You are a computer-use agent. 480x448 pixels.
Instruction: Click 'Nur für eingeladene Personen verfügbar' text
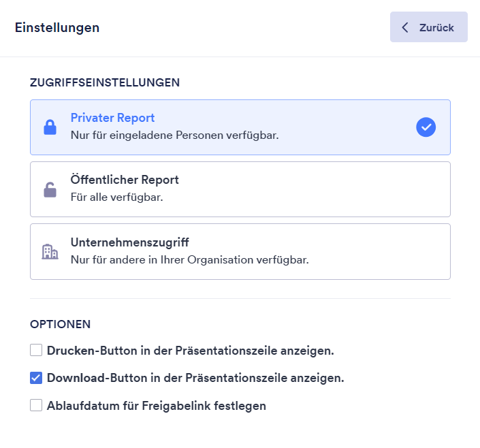(175, 135)
